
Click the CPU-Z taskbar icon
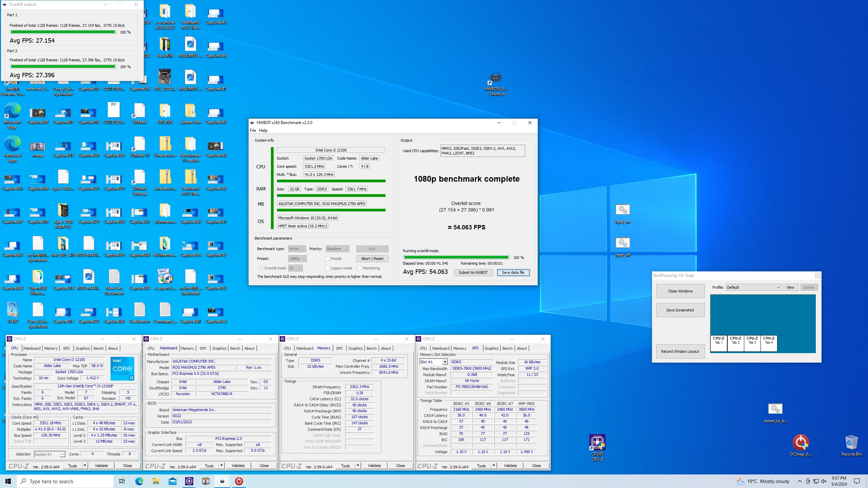point(189,481)
